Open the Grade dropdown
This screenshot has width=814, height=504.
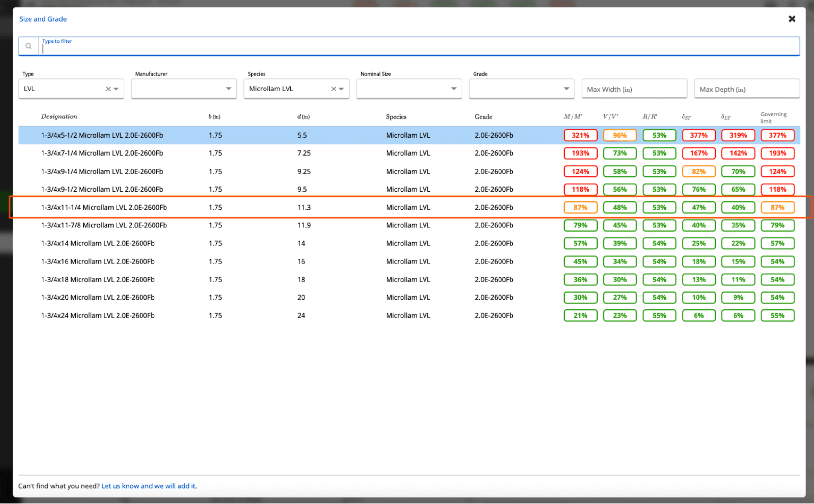(522, 89)
